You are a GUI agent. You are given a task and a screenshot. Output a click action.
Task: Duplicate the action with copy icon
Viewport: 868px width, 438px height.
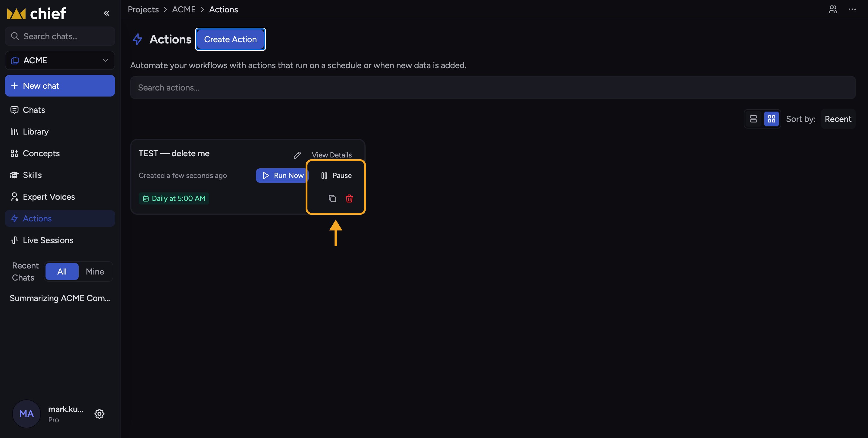332,198
